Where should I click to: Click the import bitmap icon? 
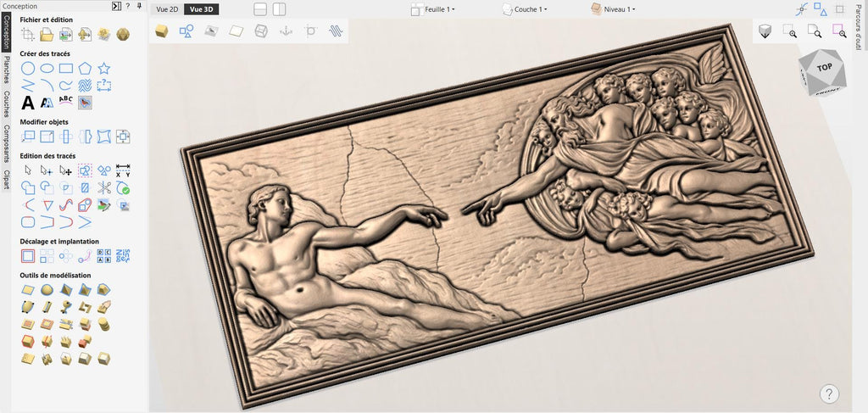pos(66,35)
